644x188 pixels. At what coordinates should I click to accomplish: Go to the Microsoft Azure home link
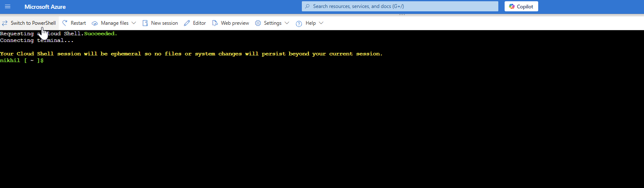coord(45,7)
